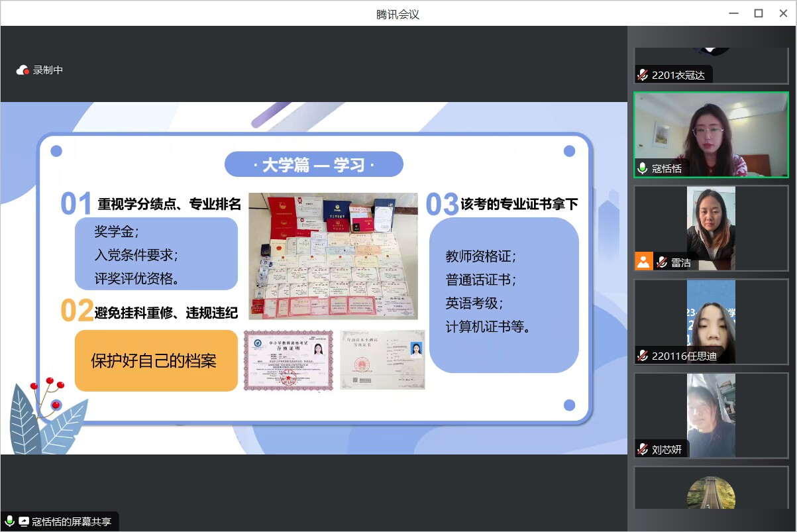
Task: Click the screen share icon next to 寇恬恬的屏幕共享
Action: click(x=24, y=521)
